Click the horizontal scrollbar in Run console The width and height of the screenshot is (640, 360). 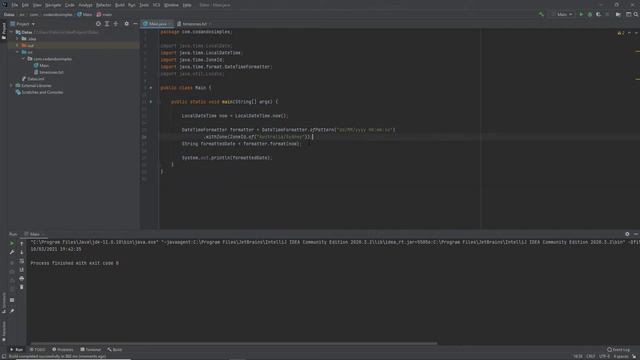click(233, 344)
